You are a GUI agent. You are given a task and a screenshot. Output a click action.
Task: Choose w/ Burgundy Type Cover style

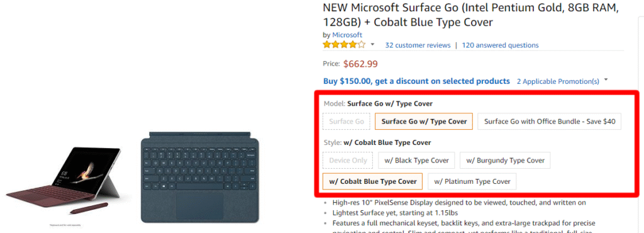[x=505, y=160]
